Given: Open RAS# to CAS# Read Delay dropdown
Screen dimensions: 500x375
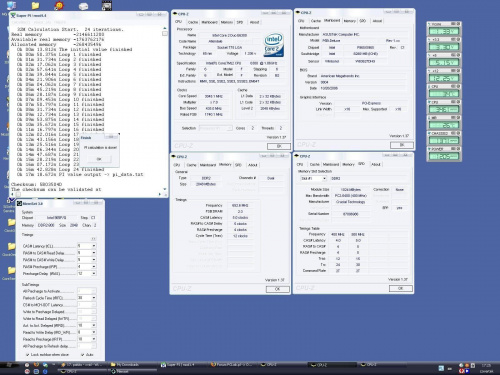Looking at the screenshot, I should click(94, 253).
